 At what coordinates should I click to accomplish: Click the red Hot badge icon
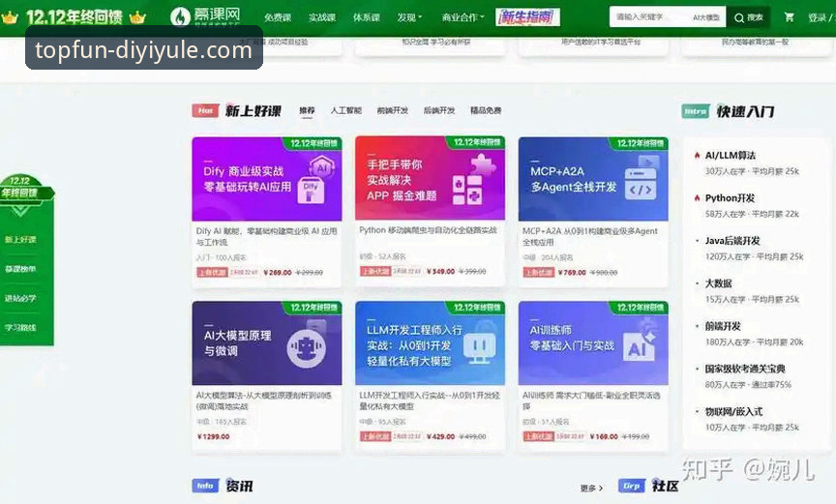click(205, 111)
